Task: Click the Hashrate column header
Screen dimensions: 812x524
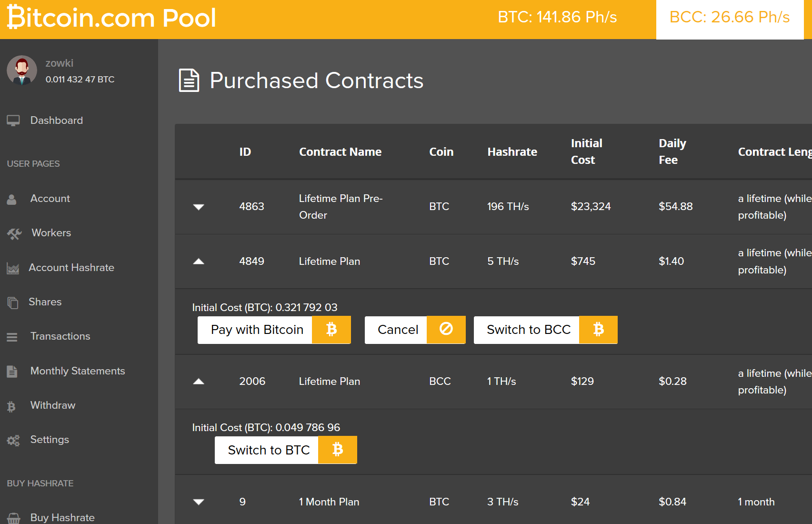Action: [x=512, y=152]
